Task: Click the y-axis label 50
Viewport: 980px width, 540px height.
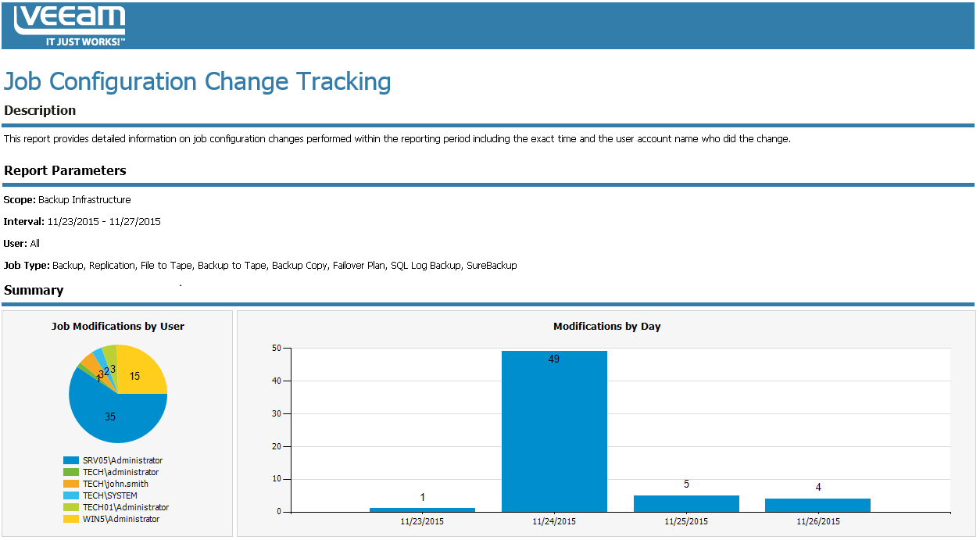Action: pos(277,349)
